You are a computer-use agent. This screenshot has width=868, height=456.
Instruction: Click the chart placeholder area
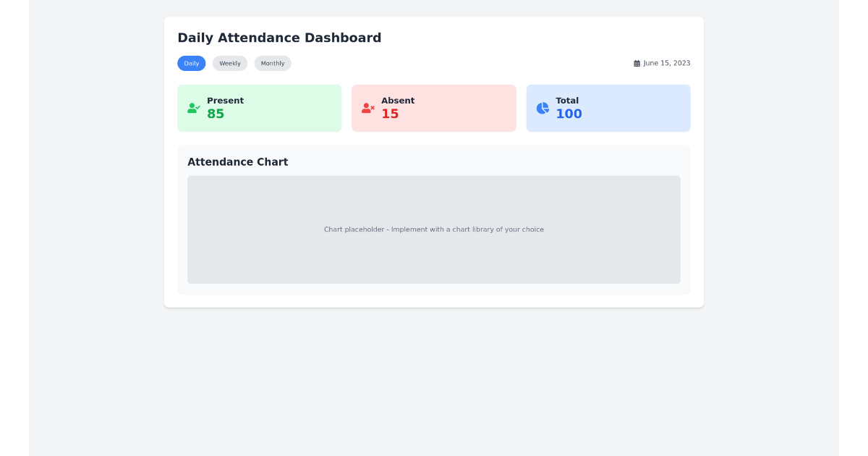(434, 229)
